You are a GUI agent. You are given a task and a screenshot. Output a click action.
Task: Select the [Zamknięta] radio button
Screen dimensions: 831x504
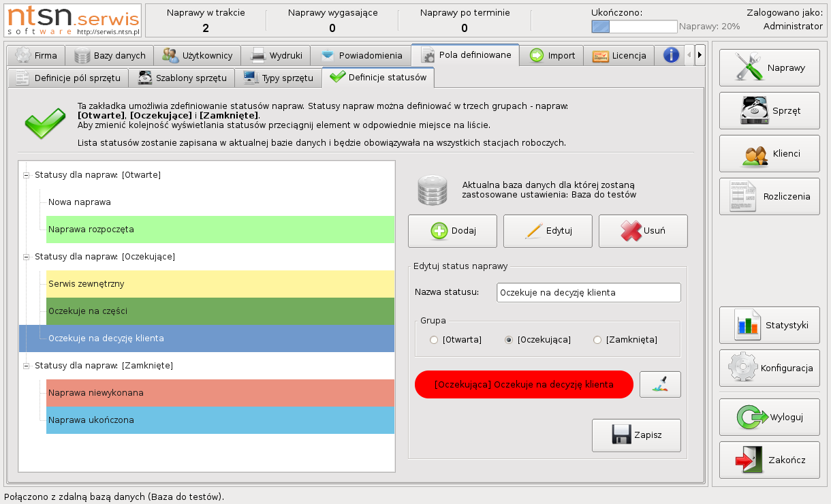(597, 340)
